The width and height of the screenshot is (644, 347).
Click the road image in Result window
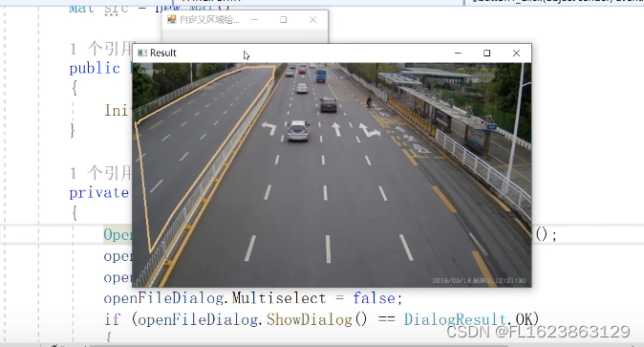pos(332,175)
